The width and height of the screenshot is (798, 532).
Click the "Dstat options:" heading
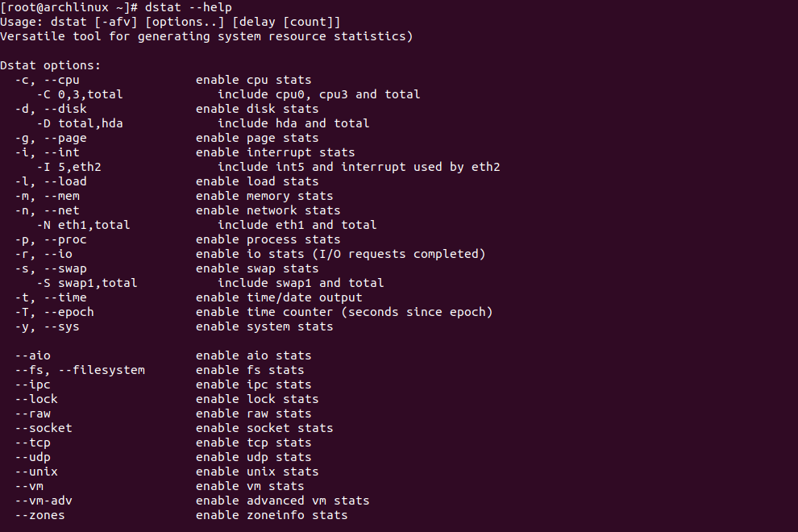(x=51, y=65)
